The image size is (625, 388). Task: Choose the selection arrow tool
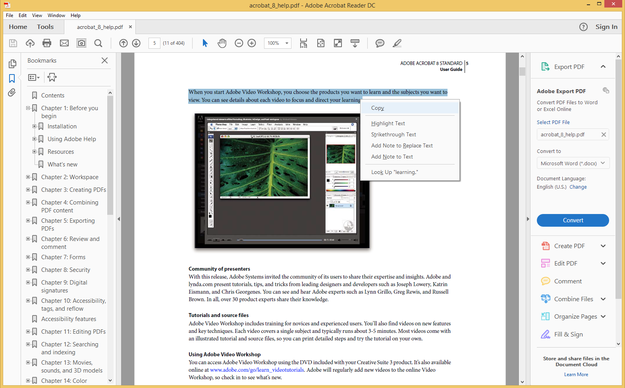coord(205,43)
